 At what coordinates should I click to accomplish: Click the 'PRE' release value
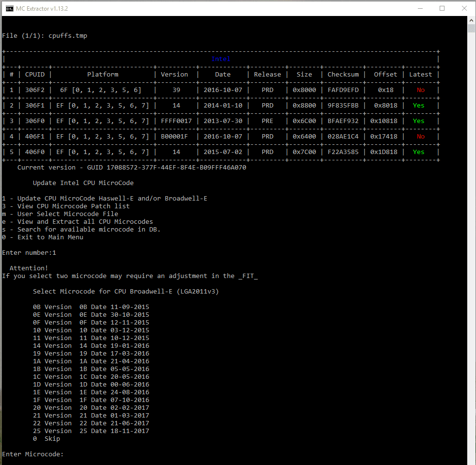coord(268,121)
